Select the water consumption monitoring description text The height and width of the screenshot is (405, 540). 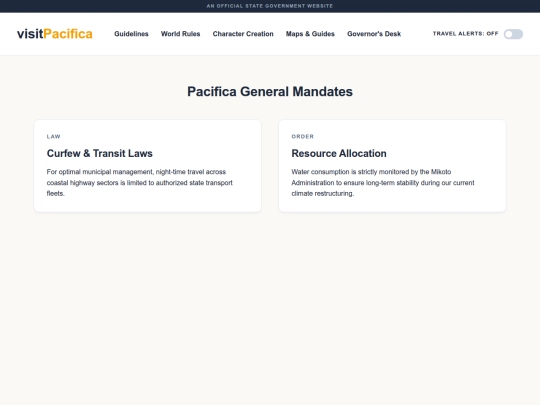(x=383, y=183)
